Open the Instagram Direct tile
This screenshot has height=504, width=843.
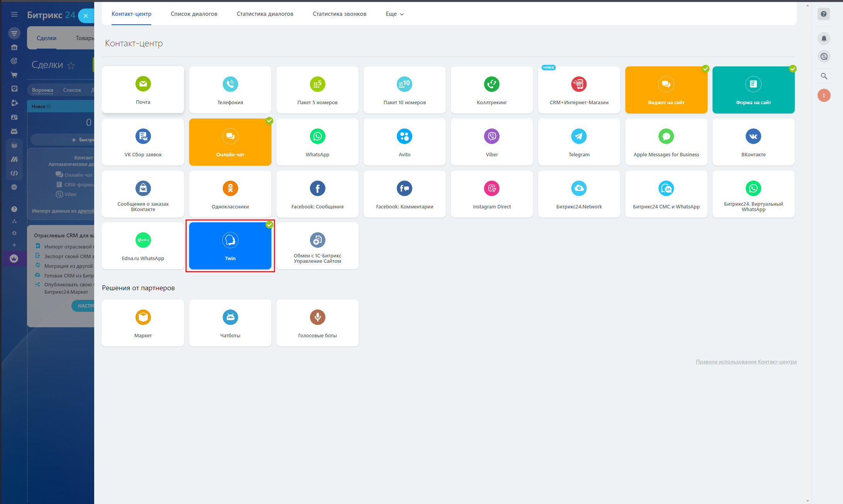(492, 194)
